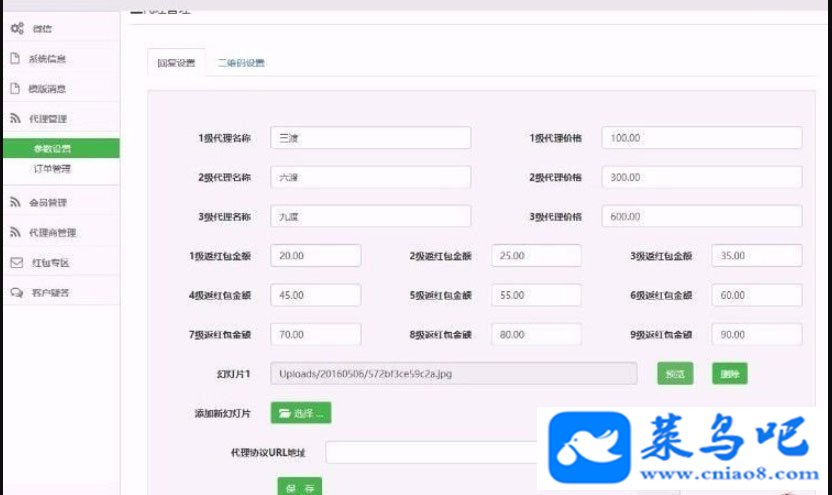Click the document icon for 系统信息
The width and height of the screenshot is (832, 495).
pos(15,58)
